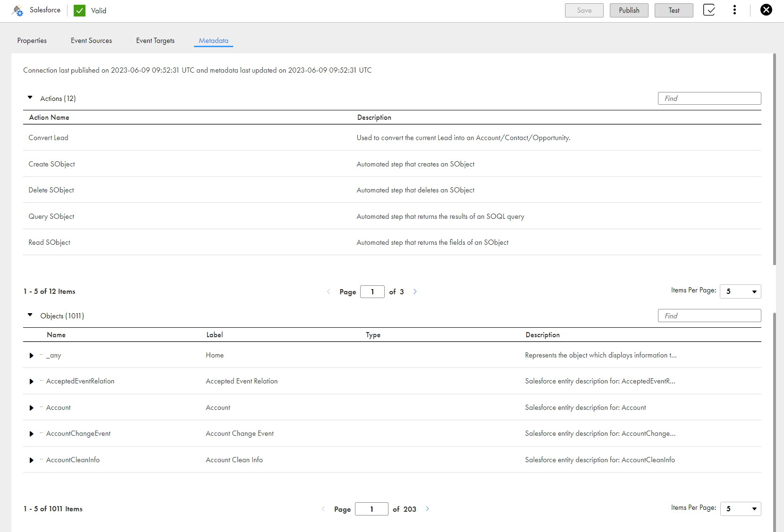Screen dimensions: 784x532
Task: Click the Test button
Action: click(x=674, y=10)
